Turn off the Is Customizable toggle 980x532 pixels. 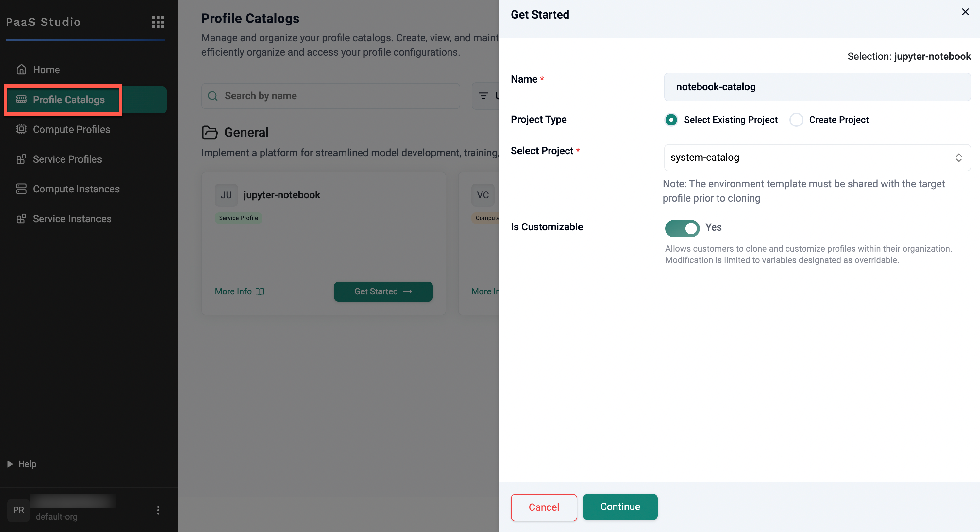tap(682, 228)
